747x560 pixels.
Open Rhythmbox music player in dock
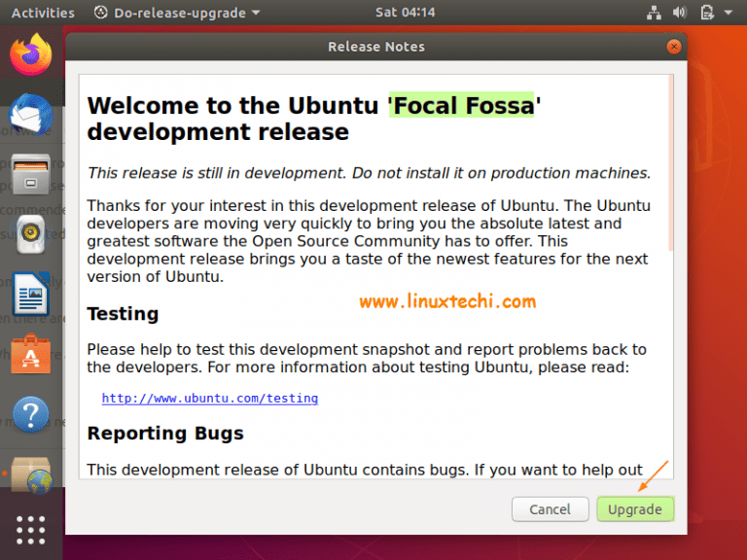[x=30, y=234]
